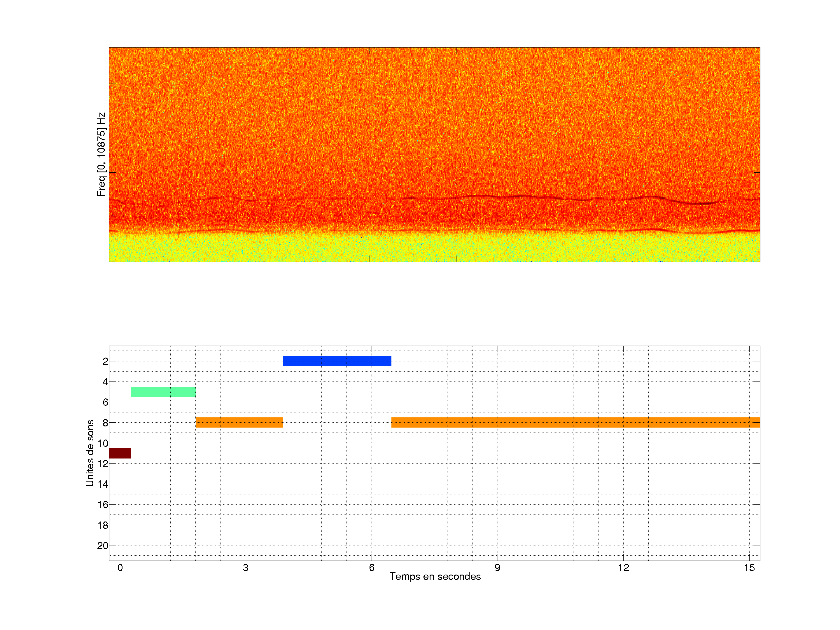Image resolution: width=840 pixels, height=630 pixels.
Task: Click the short orange bar near 3 seconds
Action: [x=239, y=422]
